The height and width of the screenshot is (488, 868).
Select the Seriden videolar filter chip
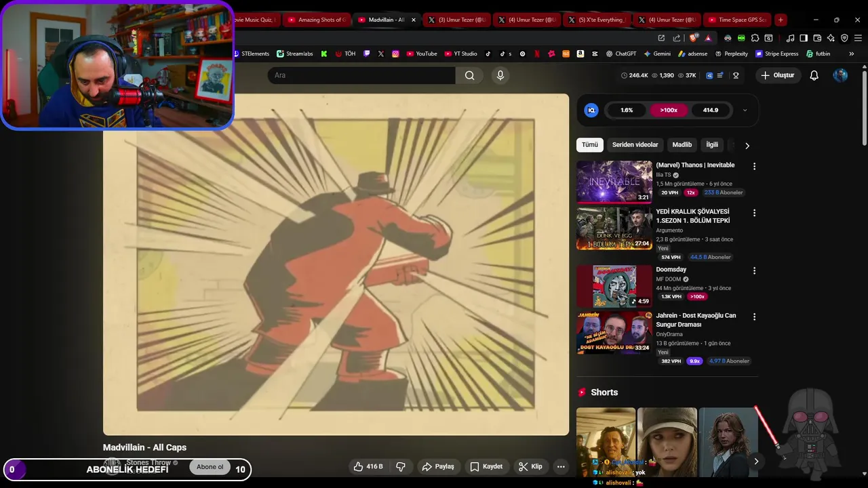635,145
